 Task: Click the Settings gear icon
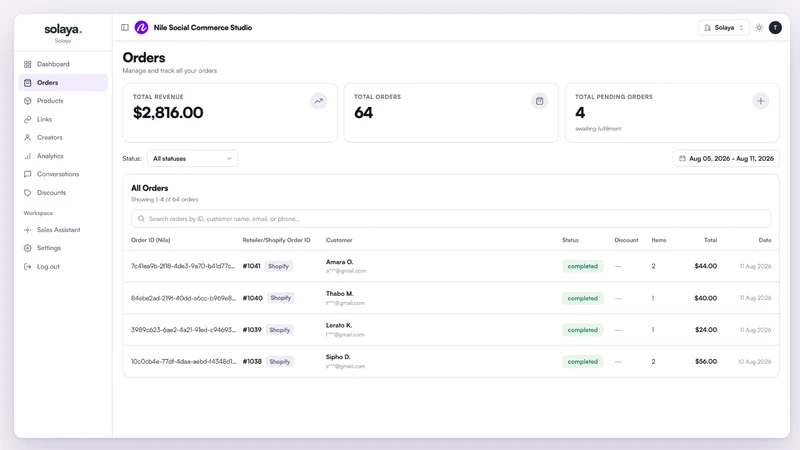click(x=28, y=248)
